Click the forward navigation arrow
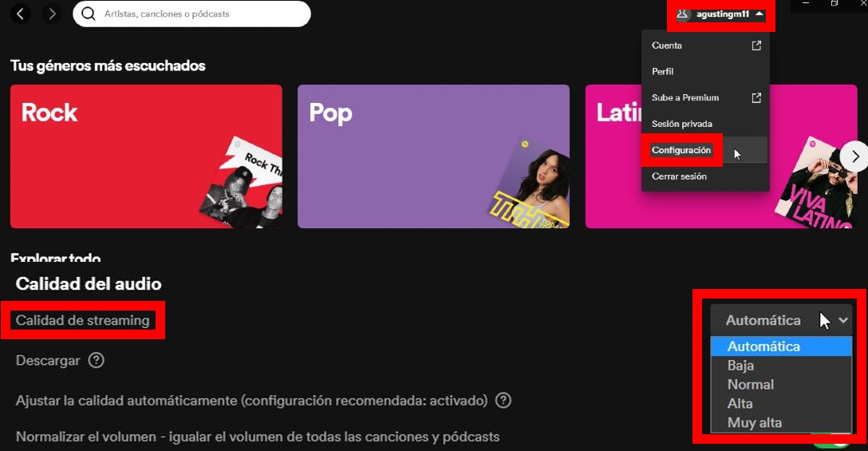Image resolution: width=868 pixels, height=451 pixels. (x=52, y=14)
